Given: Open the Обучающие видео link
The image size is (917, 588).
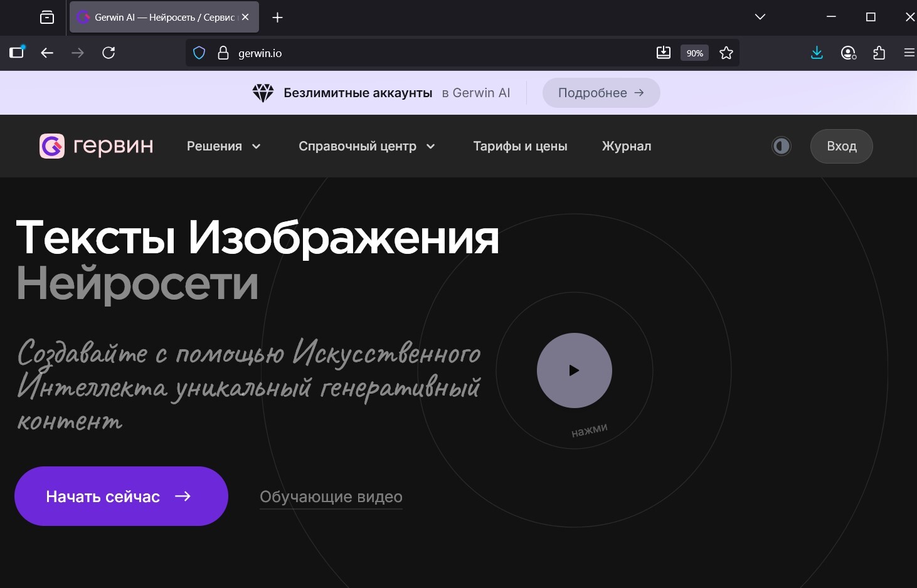Looking at the screenshot, I should click(331, 496).
